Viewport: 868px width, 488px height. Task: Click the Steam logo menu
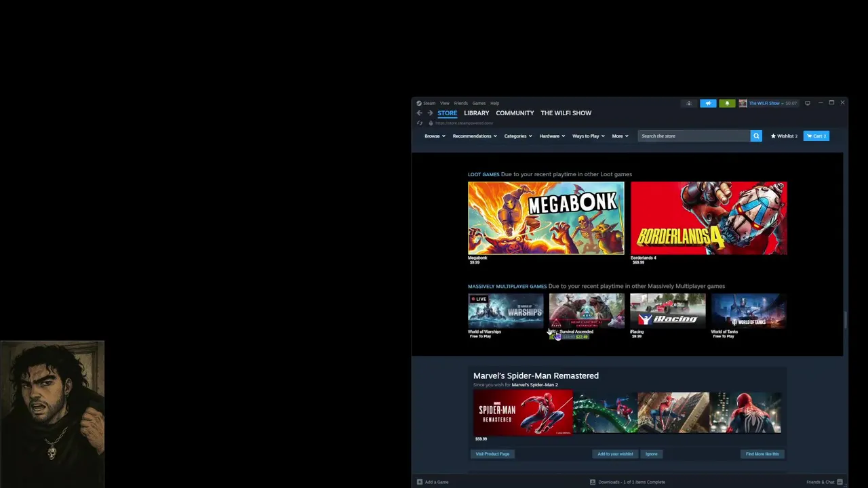tap(426, 103)
